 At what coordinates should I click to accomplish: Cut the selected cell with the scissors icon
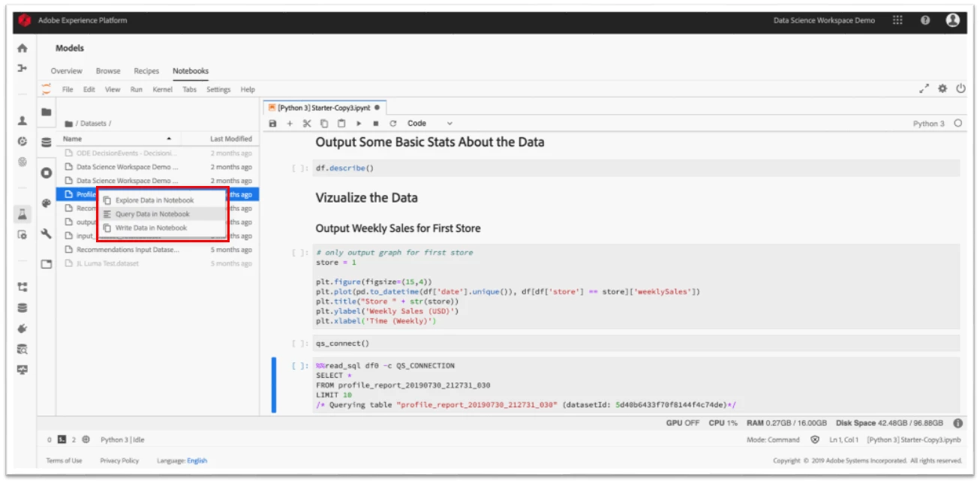(307, 124)
